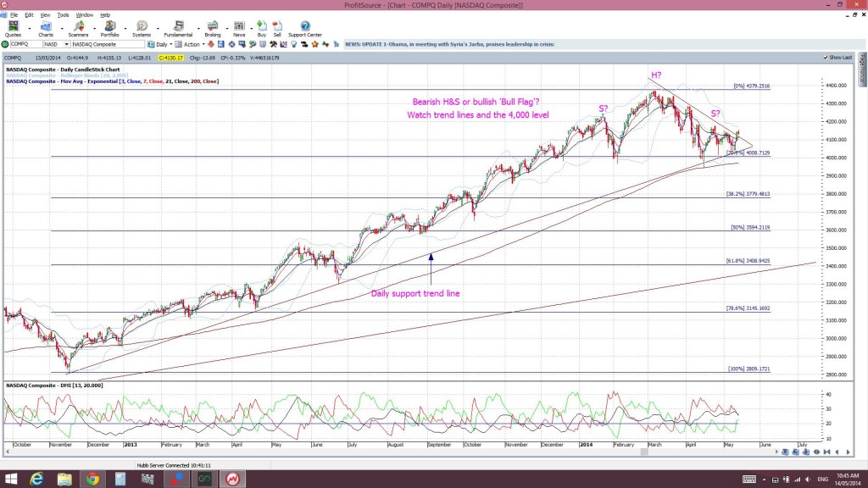The height and width of the screenshot is (488, 868).
Task: Open the View menu
Action: coord(46,15)
